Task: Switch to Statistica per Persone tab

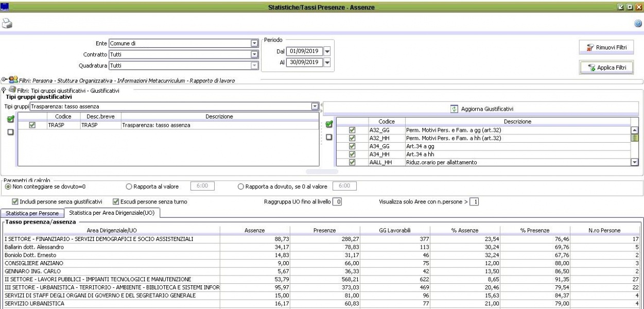Action: pos(31,213)
